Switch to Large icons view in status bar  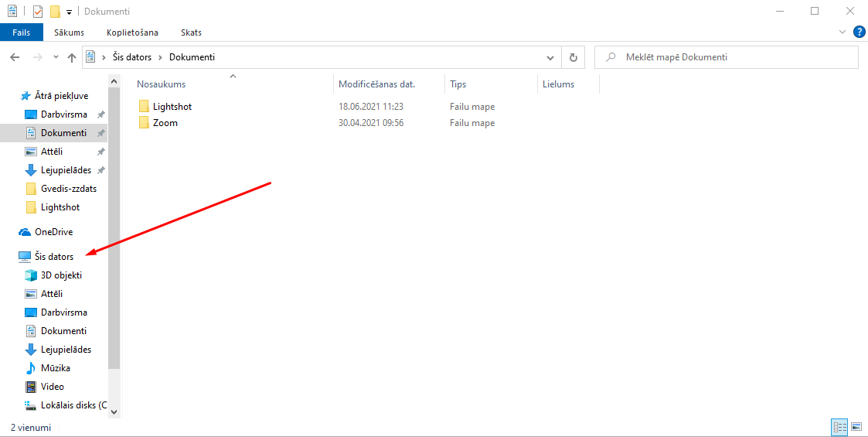coord(856,427)
